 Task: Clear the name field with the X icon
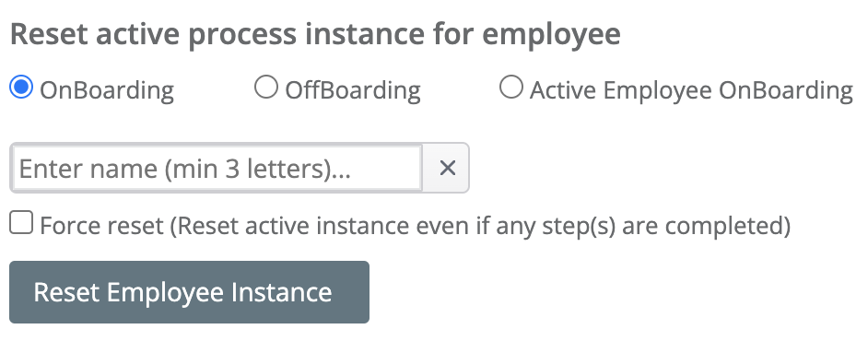pos(447,168)
